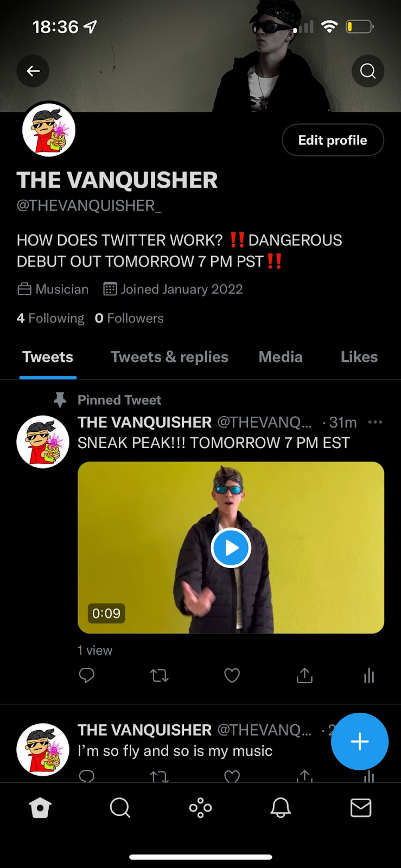Image resolution: width=401 pixels, height=868 pixels.
Task: Tap the back arrow on the header
Action: pyautogui.click(x=33, y=71)
